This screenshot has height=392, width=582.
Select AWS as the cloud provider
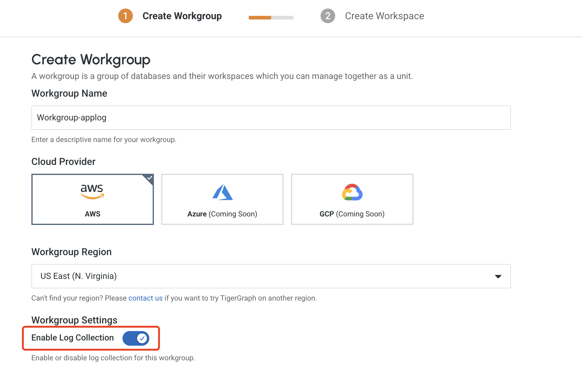[92, 199]
